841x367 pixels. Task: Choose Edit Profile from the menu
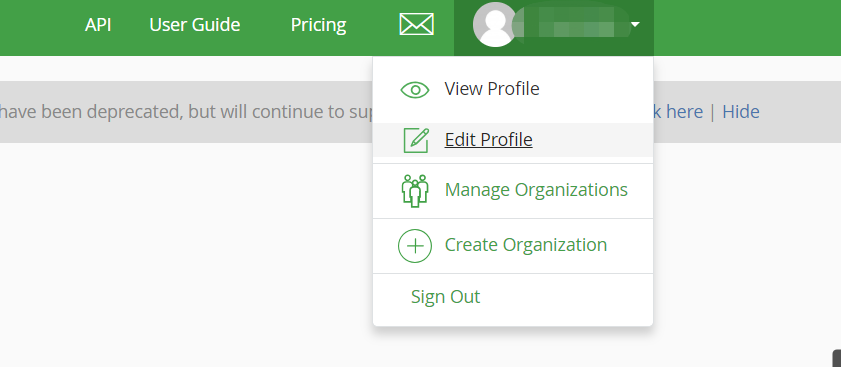tap(489, 140)
